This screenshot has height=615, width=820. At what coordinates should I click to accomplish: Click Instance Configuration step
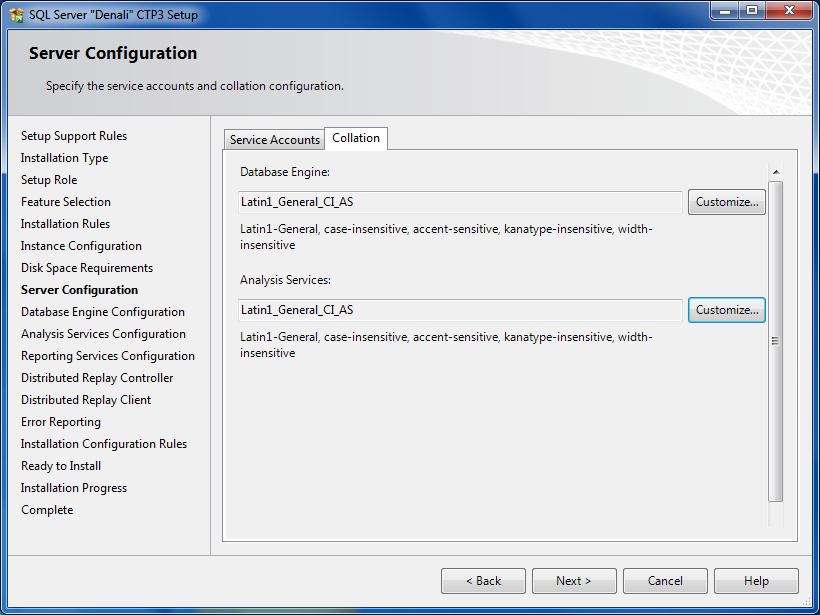(81, 246)
